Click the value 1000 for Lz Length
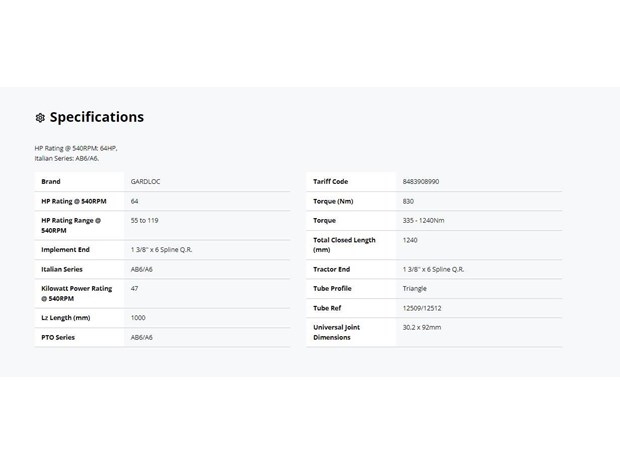Image resolution: width=620 pixels, height=465 pixels. (x=138, y=318)
